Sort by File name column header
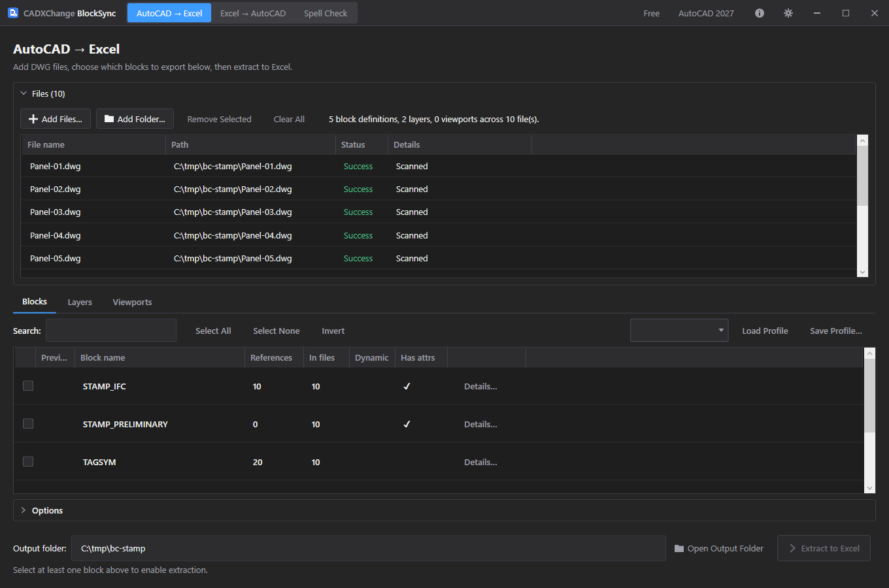 click(93, 144)
